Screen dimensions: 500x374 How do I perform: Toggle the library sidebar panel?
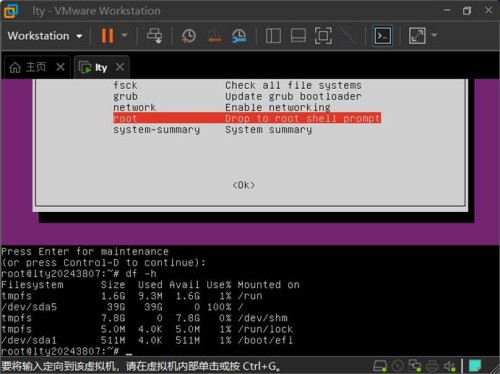point(273,36)
